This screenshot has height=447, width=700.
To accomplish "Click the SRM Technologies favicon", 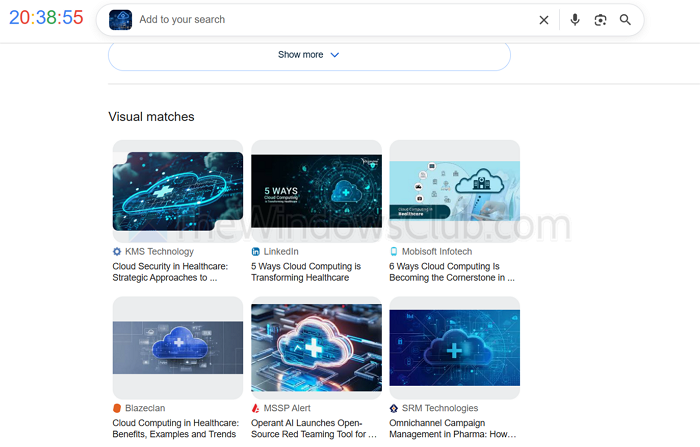I will 394,408.
